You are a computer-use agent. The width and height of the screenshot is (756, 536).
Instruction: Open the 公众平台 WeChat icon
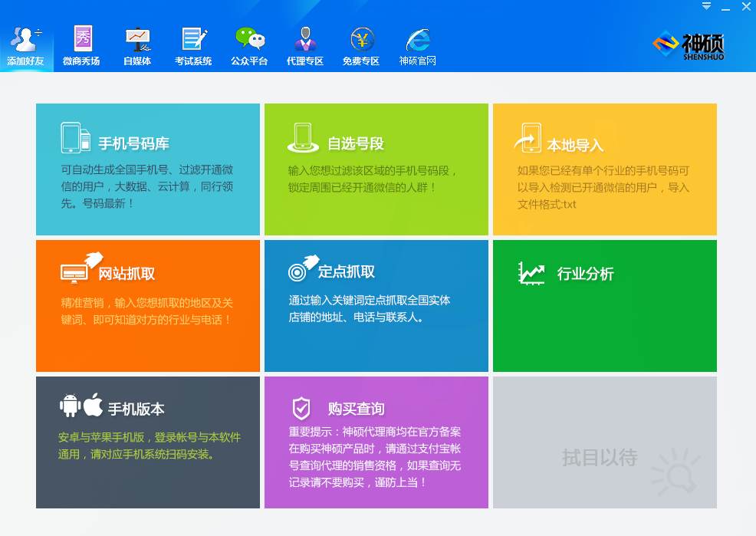pyautogui.click(x=249, y=44)
